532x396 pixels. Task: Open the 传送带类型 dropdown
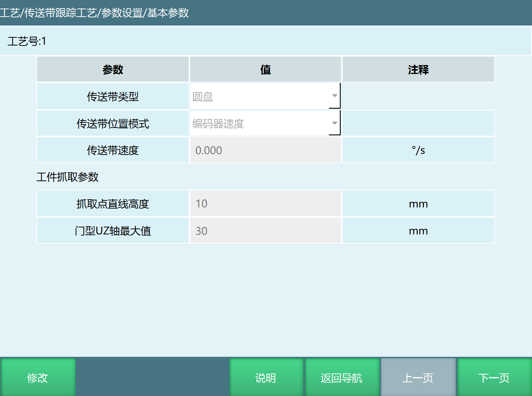pyautogui.click(x=265, y=96)
